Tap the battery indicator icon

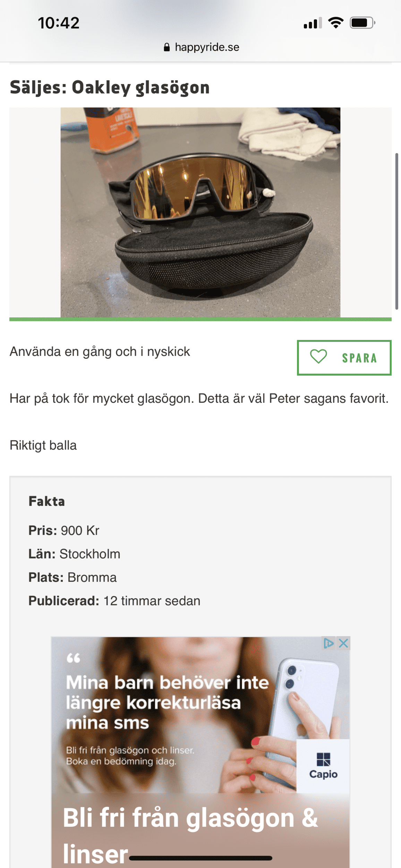362,23
